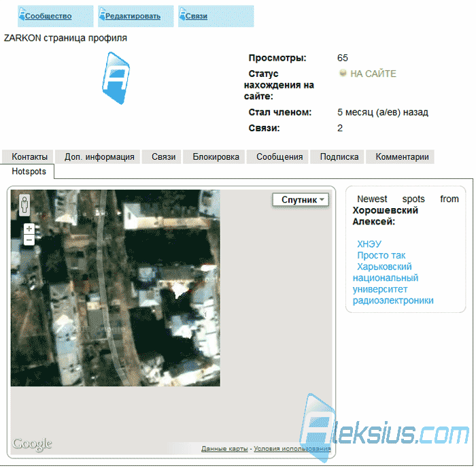Open the Редактировать profile link
Image resolution: width=476 pixels, height=468 pixels.
(x=133, y=16)
